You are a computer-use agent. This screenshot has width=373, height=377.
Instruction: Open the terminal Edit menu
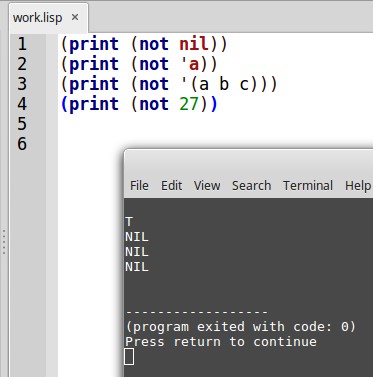[x=172, y=185]
